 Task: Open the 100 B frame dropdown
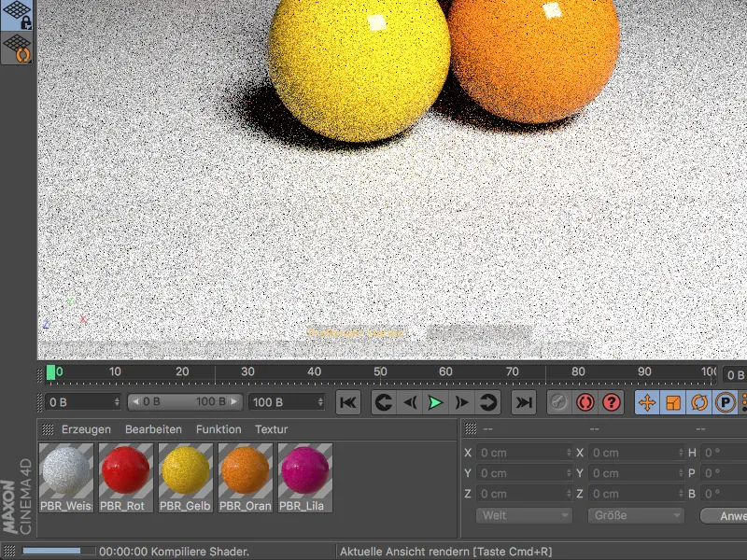285,402
